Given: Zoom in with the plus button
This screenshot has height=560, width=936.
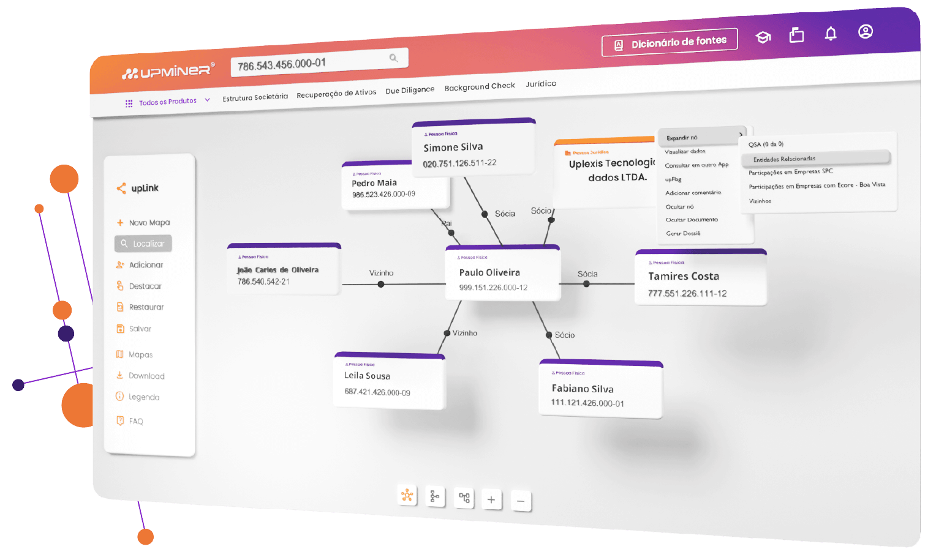Looking at the screenshot, I should 491,499.
